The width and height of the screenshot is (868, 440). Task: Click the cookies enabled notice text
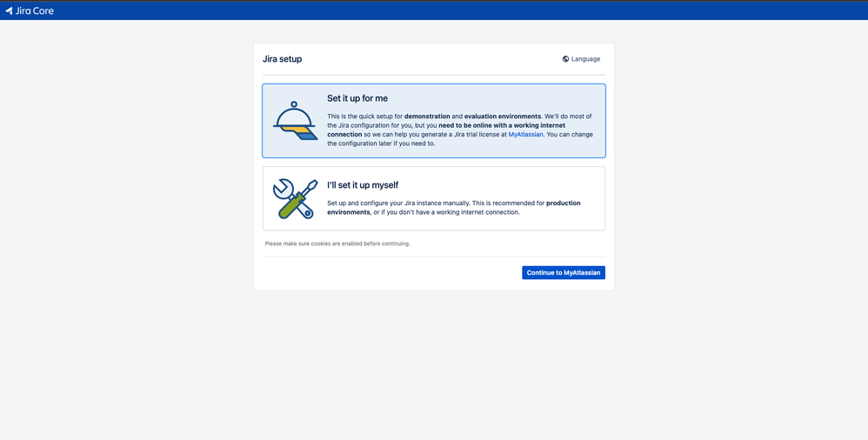click(337, 243)
